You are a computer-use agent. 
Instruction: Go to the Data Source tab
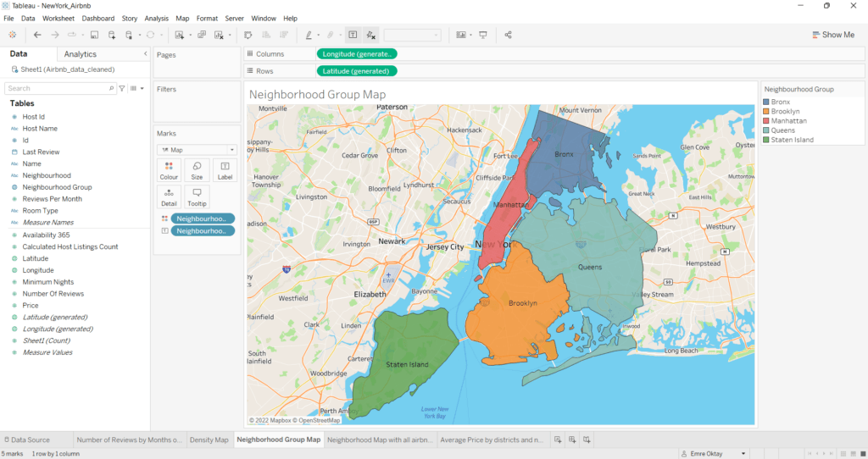click(26, 440)
